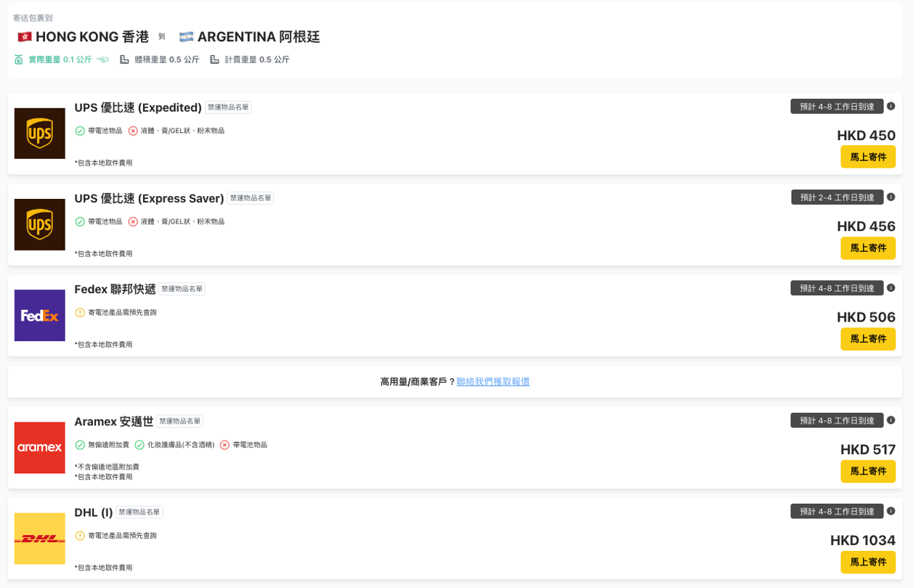Open 禁運物品名單 tag beside DHL (I)

click(139, 513)
